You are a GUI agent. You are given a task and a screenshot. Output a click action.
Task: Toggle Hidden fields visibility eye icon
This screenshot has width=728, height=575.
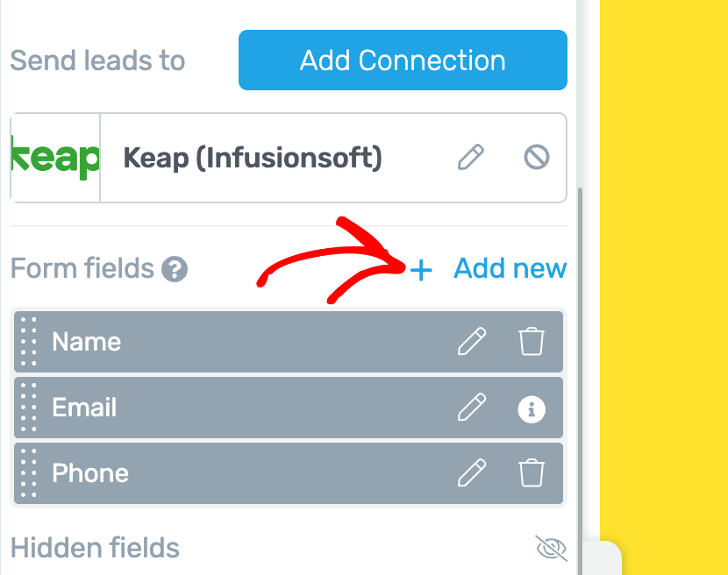(x=551, y=549)
